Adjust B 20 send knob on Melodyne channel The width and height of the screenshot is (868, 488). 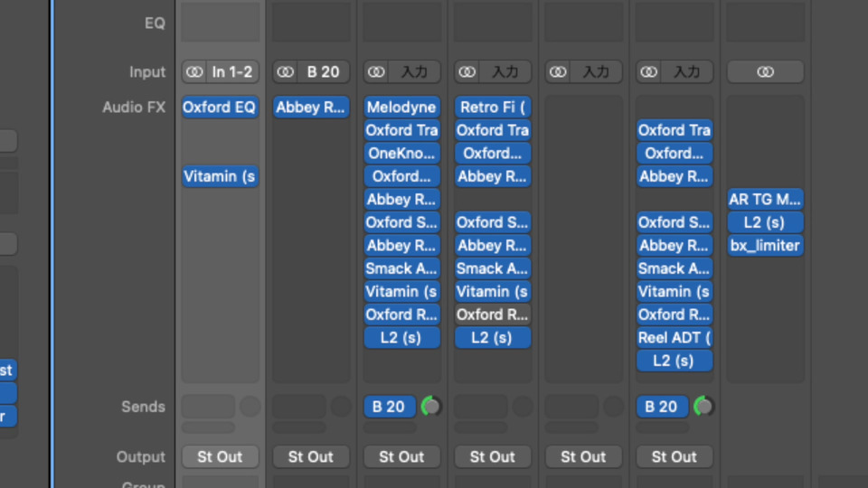(x=431, y=407)
